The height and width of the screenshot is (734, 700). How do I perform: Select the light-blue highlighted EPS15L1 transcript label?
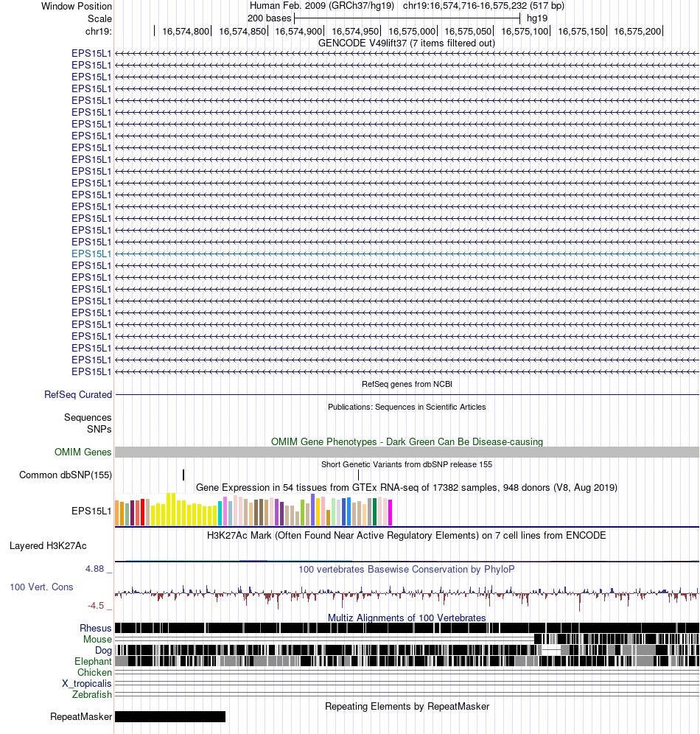click(91, 254)
